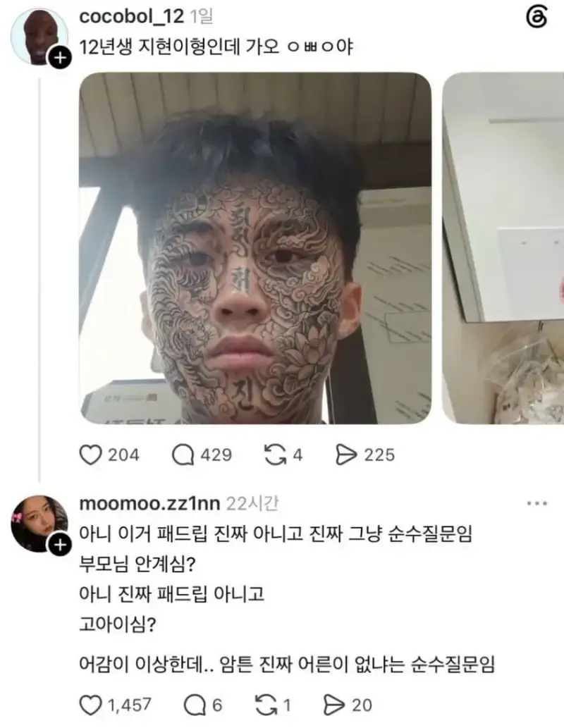Open more options menu on moomoo.zz1nn's reply
564x728 pixels.
[537, 503]
